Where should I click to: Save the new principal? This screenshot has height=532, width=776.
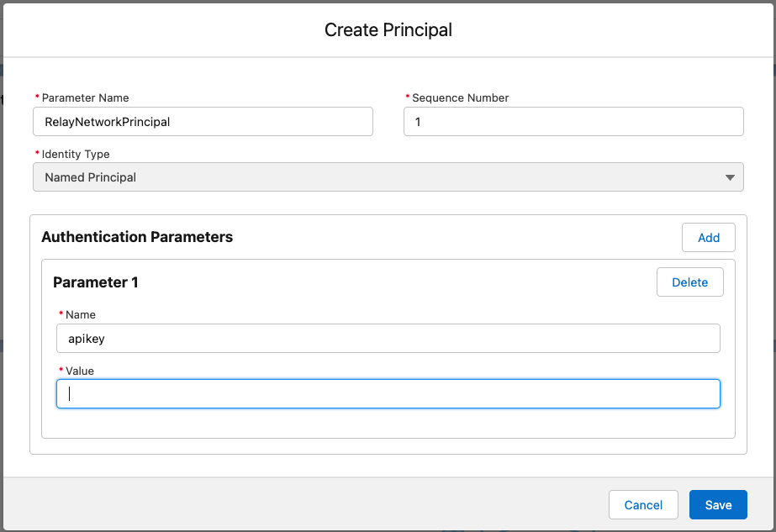click(717, 504)
